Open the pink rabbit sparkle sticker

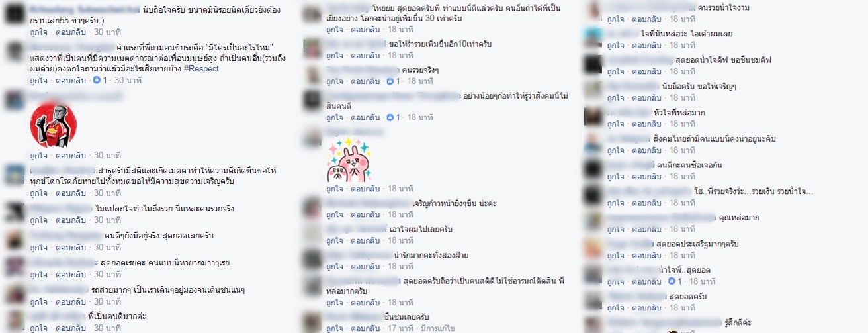[349, 160]
